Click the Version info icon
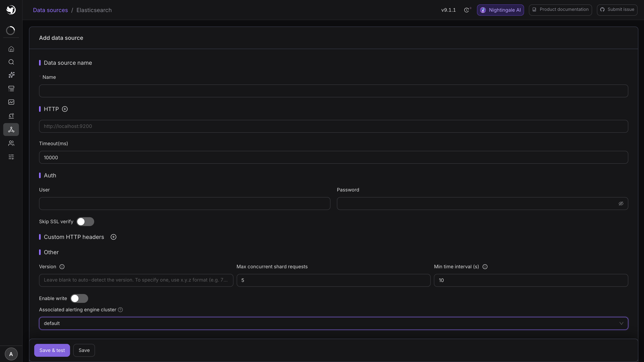Viewport: 644px width, 362px height. [x=62, y=267]
